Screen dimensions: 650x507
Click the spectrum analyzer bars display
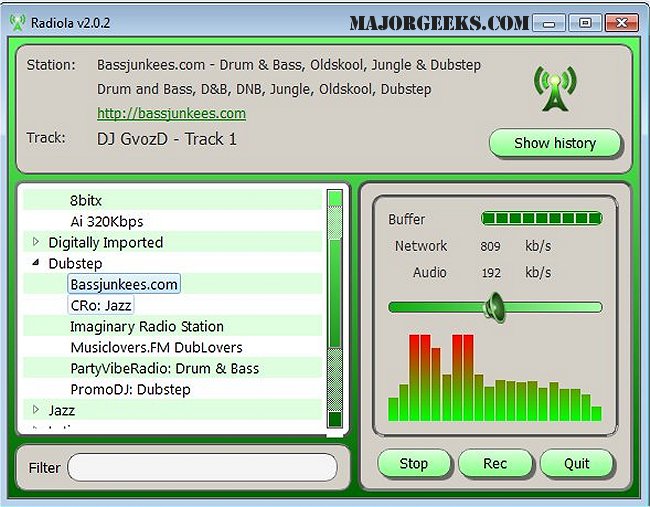[x=495, y=378]
